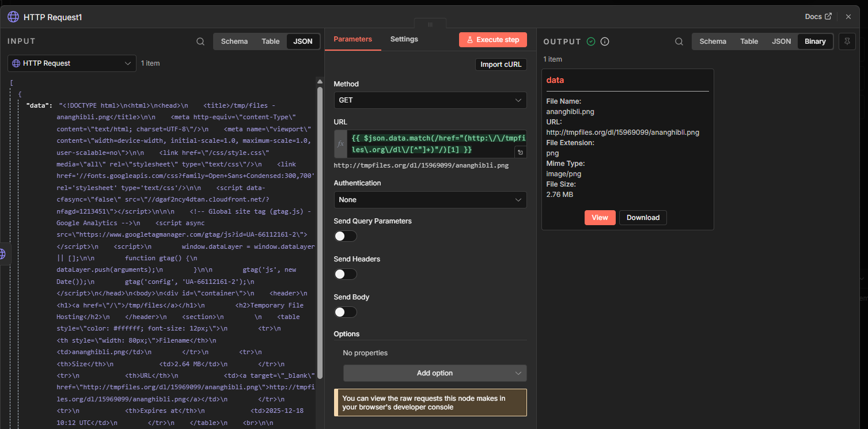Enable Send Query Parameters toggle
This screenshot has width=868, height=429.
(x=345, y=236)
